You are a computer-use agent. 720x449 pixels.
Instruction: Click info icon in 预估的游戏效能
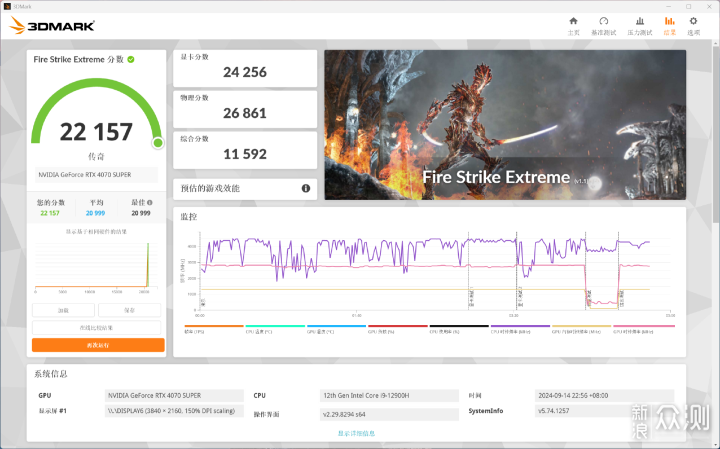point(306,188)
